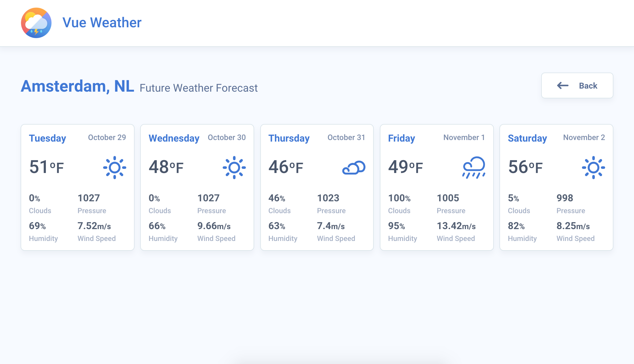This screenshot has width=634, height=364.
Task: Open the Vue Weather title link
Action: pyautogui.click(x=102, y=23)
